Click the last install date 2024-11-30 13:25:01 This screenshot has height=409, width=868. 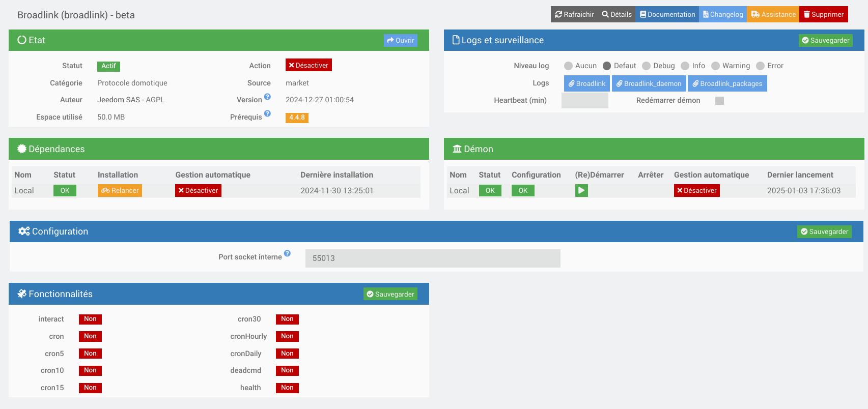337,191
